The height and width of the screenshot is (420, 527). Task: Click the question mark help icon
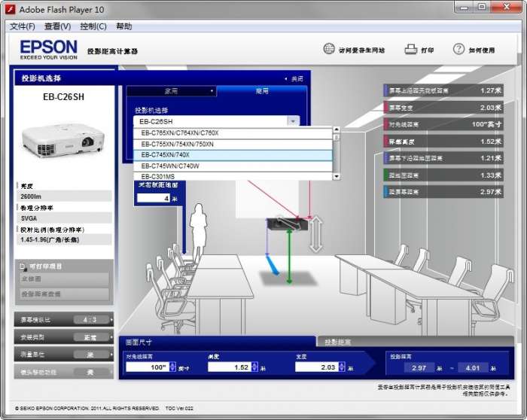[x=458, y=49]
